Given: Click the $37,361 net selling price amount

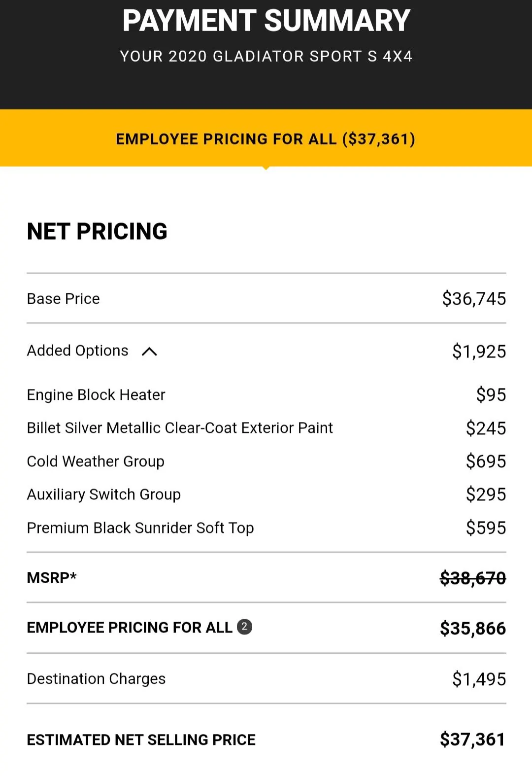Looking at the screenshot, I should 473,740.
